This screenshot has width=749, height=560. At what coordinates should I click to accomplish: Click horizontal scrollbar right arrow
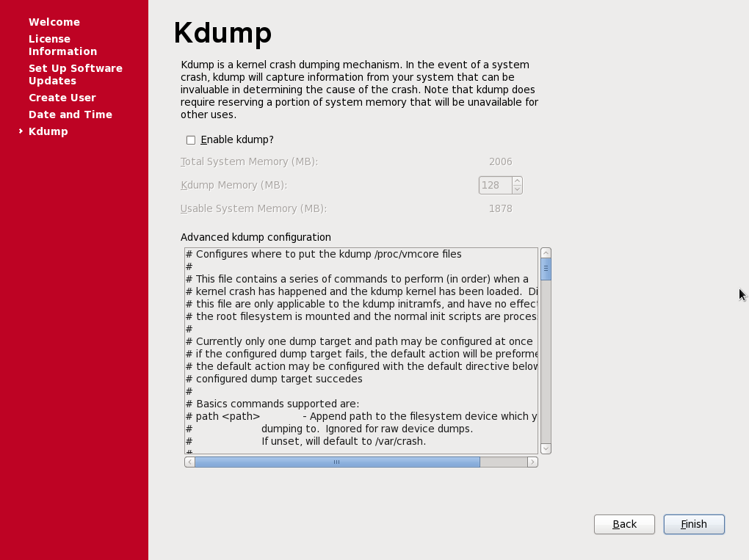pos(532,462)
